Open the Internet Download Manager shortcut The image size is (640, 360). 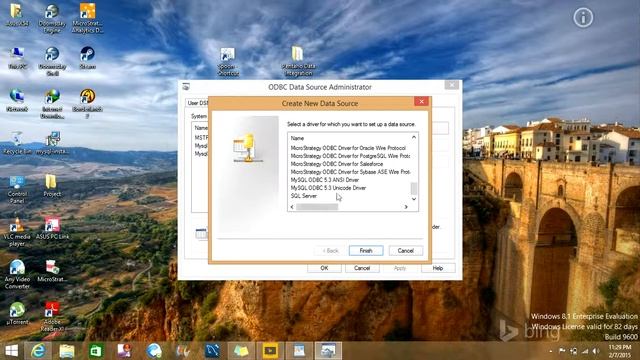coord(52,104)
